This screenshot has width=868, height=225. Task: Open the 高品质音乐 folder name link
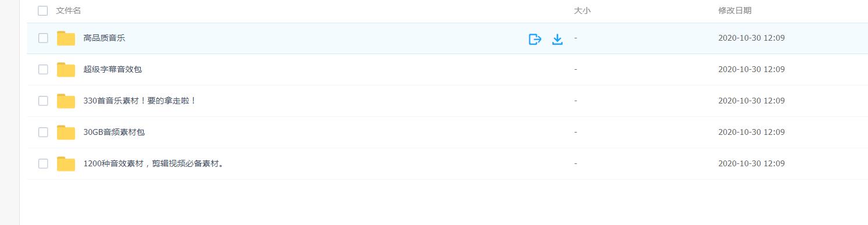click(x=104, y=38)
